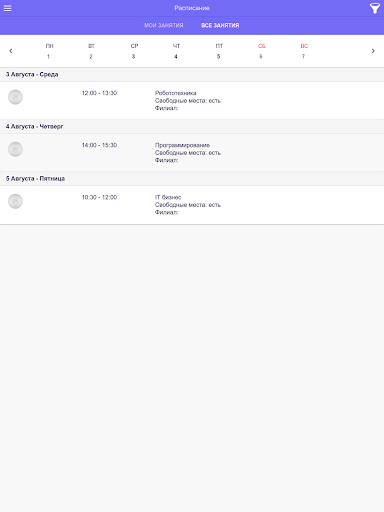The height and width of the screenshot is (512, 384).
Task: Go to previous week with left arrow
Action: pos(11,51)
